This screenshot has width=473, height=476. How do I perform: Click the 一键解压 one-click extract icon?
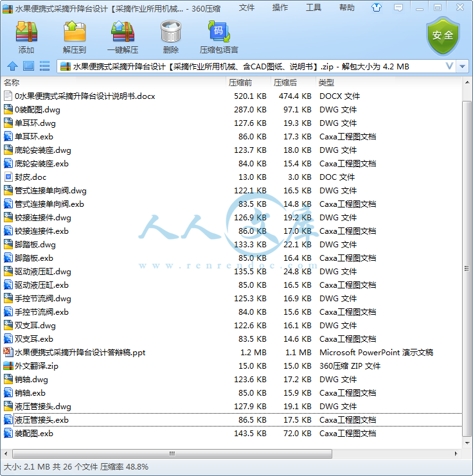tap(123, 31)
